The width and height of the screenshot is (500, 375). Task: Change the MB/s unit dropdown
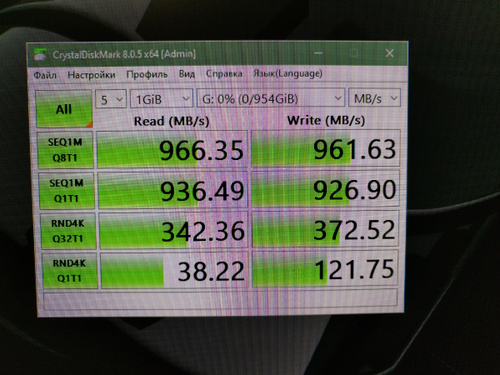coord(374,98)
